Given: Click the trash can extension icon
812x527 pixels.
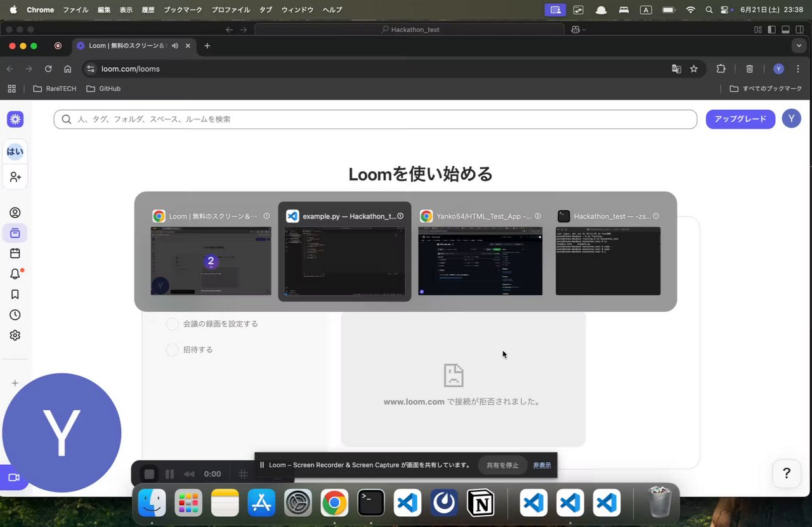Looking at the screenshot, I should click(x=749, y=69).
